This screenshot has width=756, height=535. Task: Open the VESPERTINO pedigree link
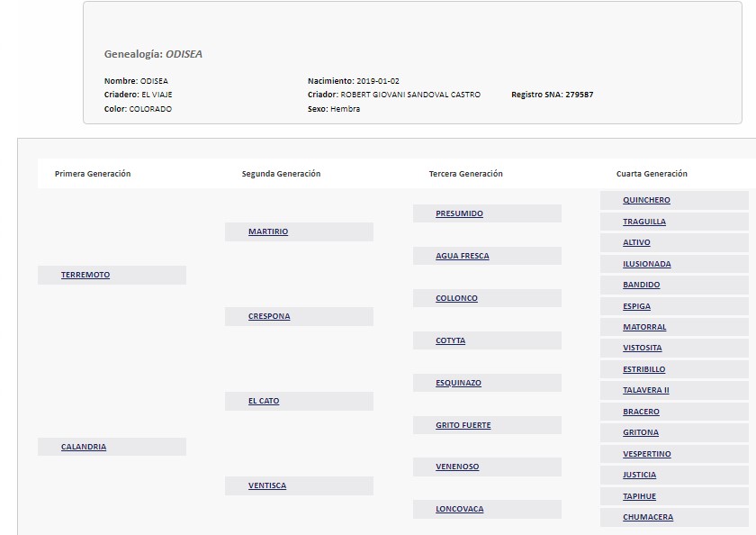click(x=647, y=454)
